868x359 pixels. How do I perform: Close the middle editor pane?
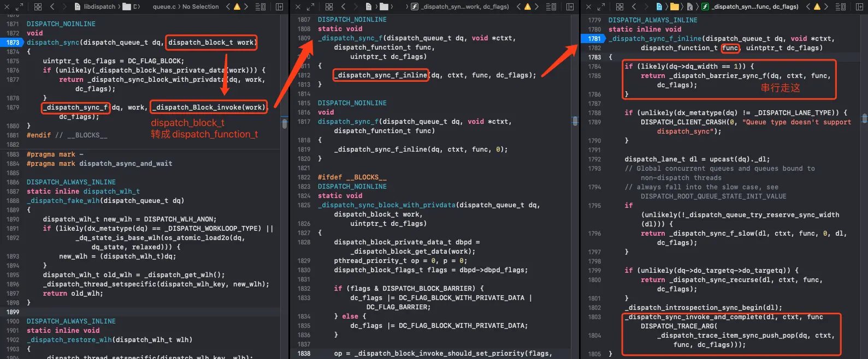(x=298, y=7)
